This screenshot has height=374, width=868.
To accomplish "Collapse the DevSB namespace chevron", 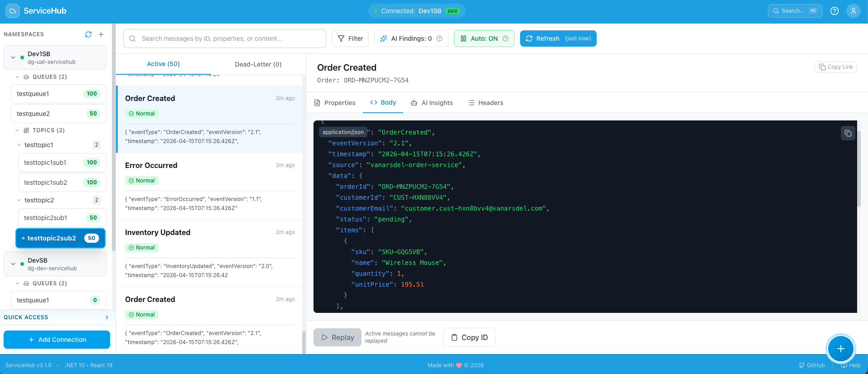I will click(13, 264).
